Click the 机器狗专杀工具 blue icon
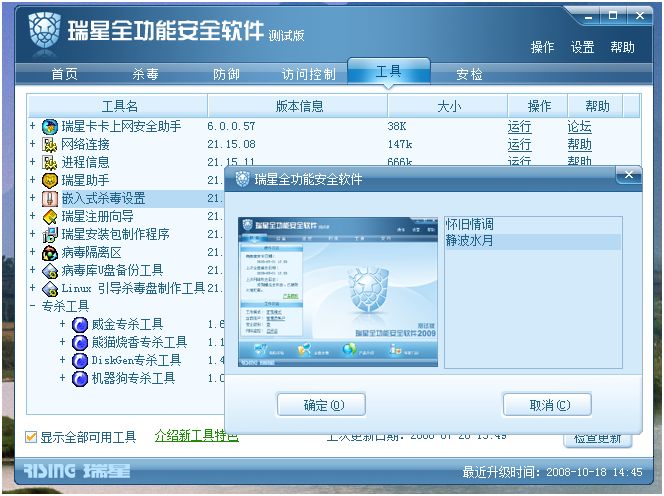Screen dimensions: 664x496 (80, 379)
